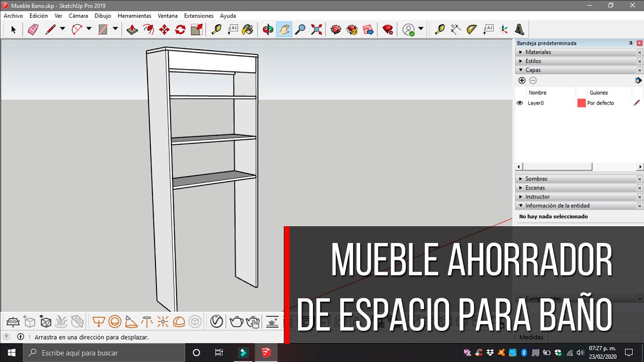Select the Push/Pull tool
644x362 pixels.
pos(132,30)
